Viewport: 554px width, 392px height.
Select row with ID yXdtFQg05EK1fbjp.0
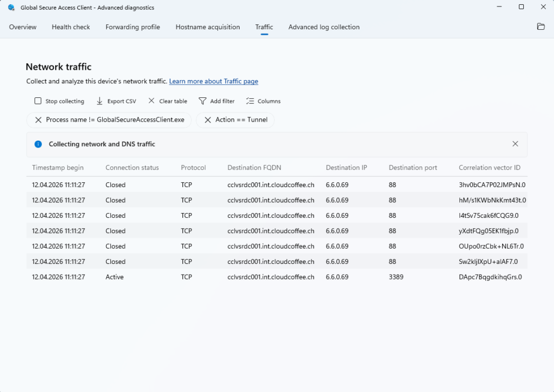pos(276,231)
